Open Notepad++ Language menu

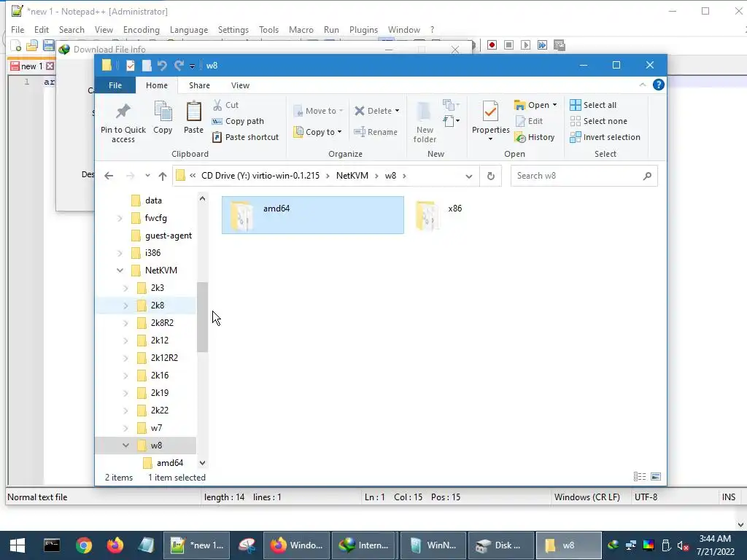point(189,29)
